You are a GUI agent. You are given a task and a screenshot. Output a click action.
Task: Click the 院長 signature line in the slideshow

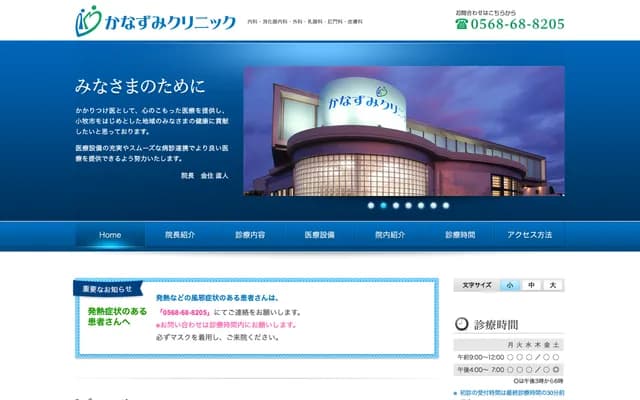click(x=204, y=176)
